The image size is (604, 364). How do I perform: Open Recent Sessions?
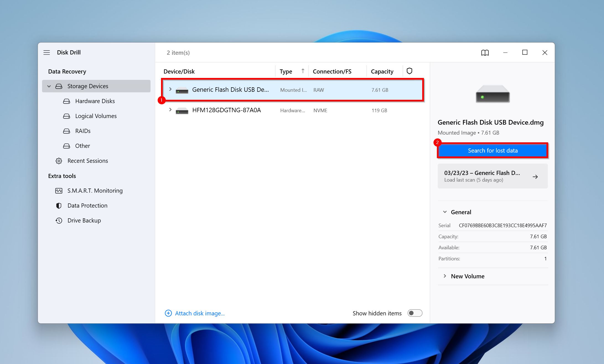point(88,161)
